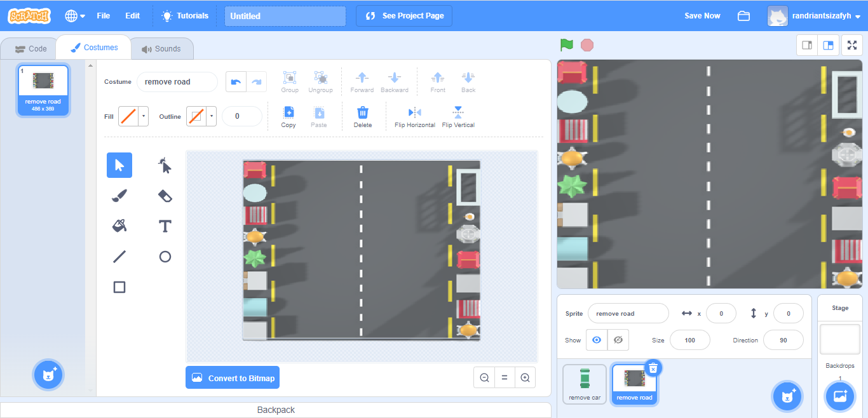
Task: Click the Undo arrow
Action: point(236,81)
